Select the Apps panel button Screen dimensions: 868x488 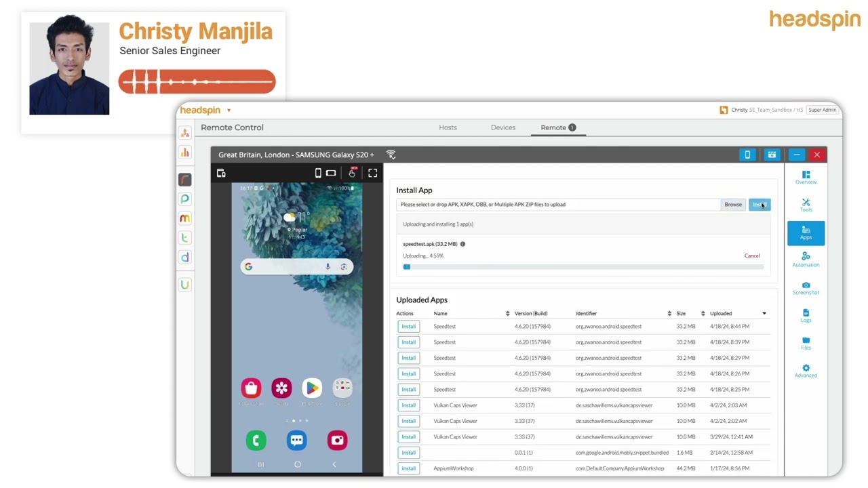point(806,232)
